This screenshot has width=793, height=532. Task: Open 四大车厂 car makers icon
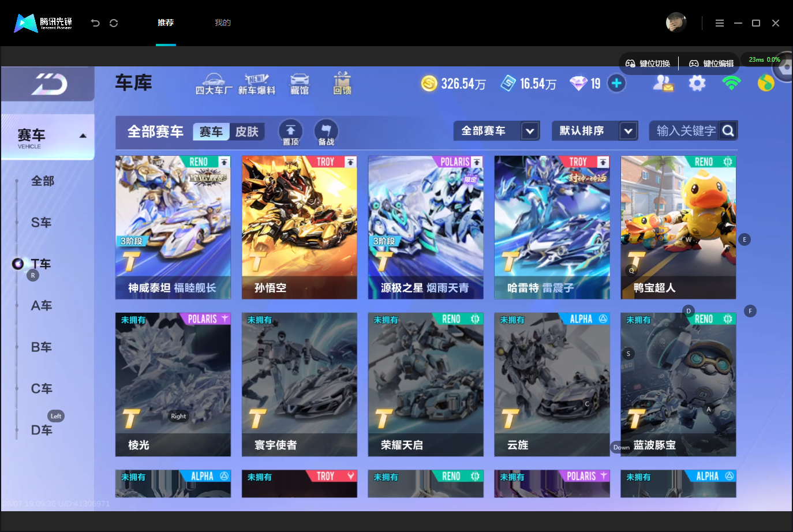pos(214,84)
